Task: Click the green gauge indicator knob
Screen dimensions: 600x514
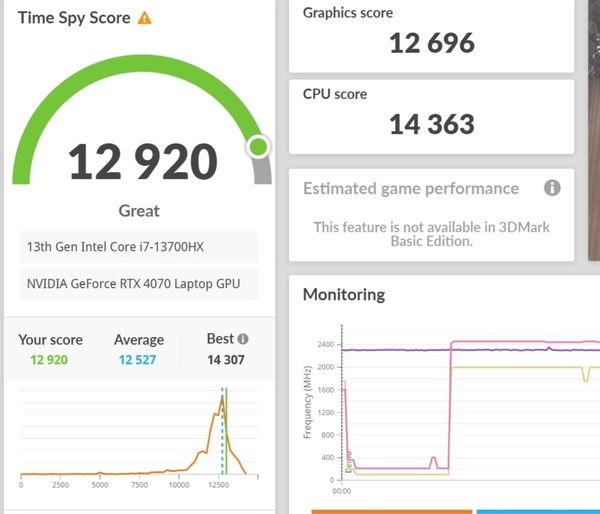Action: click(x=258, y=146)
